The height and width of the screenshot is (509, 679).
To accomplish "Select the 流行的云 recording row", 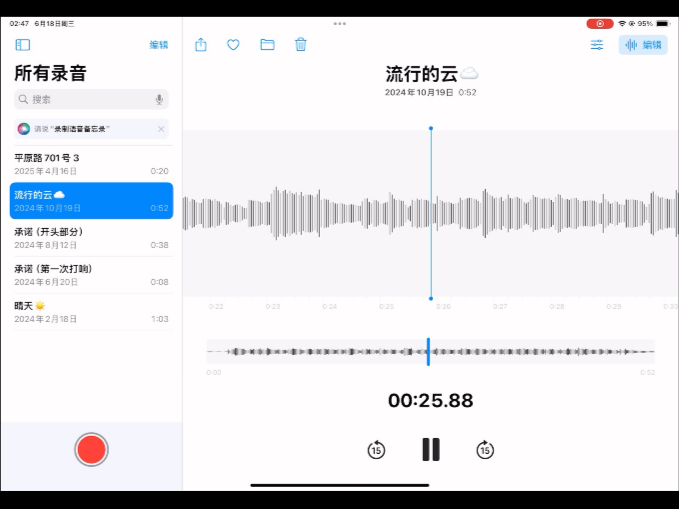I will point(91,201).
